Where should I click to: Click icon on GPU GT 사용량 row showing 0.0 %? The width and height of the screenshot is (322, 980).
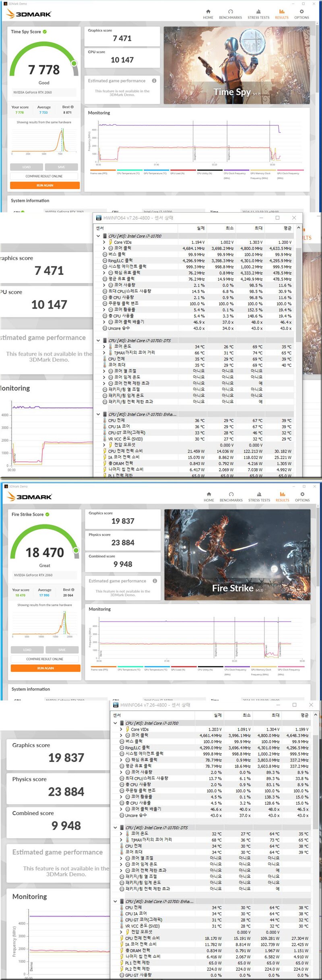(x=122, y=975)
